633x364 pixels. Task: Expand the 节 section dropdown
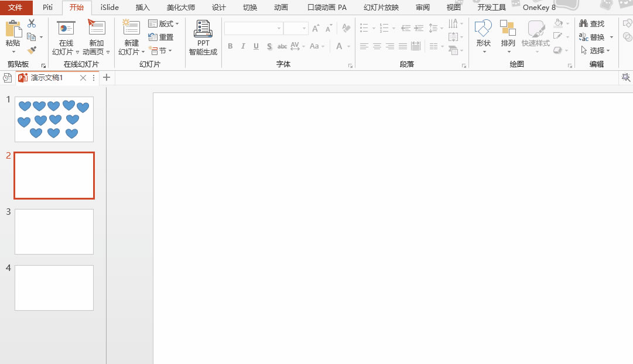click(160, 51)
